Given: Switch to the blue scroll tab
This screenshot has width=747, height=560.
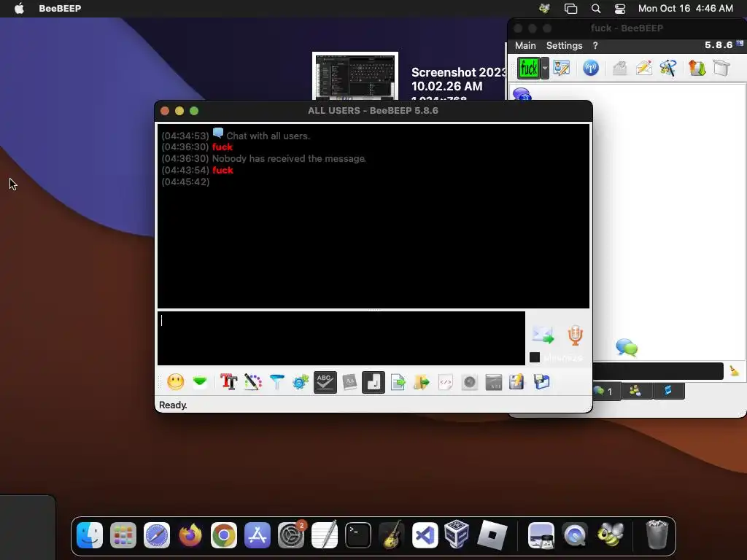Looking at the screenshot, I should pyautogui.click(x=668, y=391).
